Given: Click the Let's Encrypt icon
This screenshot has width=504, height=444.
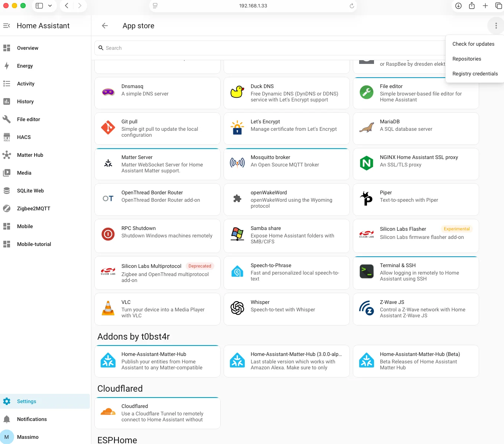Looking at the screenshot, I should coord(237,127).
